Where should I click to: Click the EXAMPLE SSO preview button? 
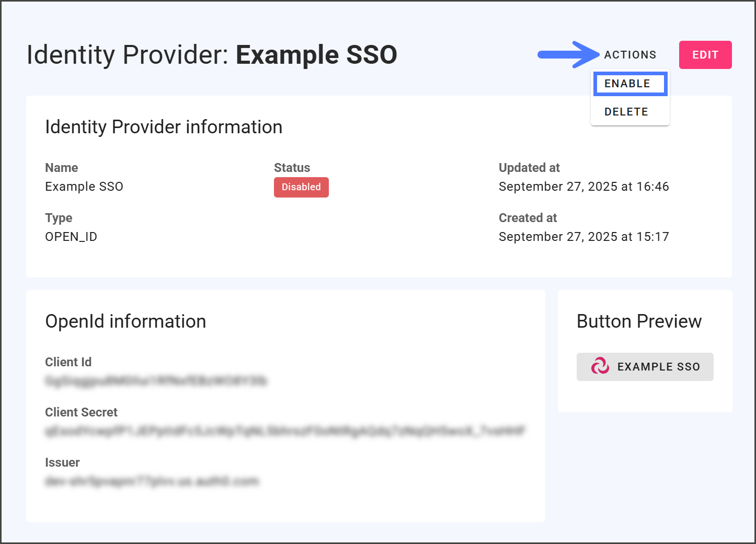(x=645, y=367)
